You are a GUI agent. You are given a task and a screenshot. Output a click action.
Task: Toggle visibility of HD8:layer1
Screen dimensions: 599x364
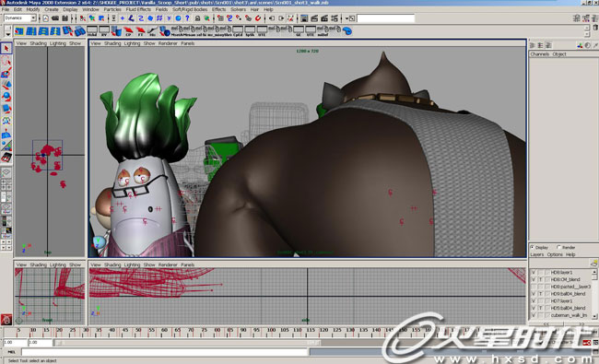[x=534, y=273]
